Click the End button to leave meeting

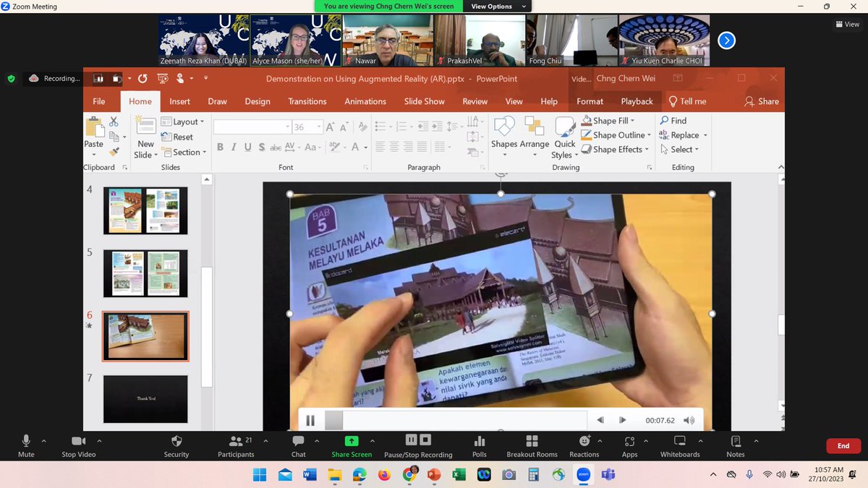point(843,446)
